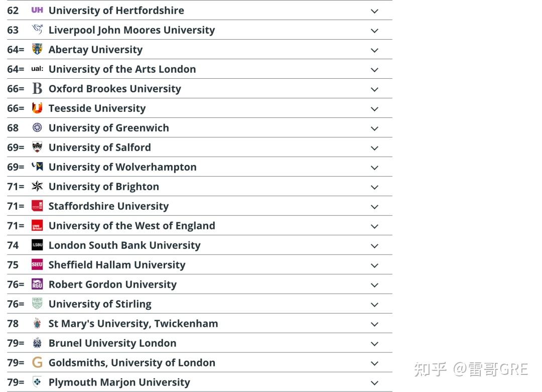Expand the Oxford Brookes University entry
Screen dimensions: 542x392
(374, 89)
